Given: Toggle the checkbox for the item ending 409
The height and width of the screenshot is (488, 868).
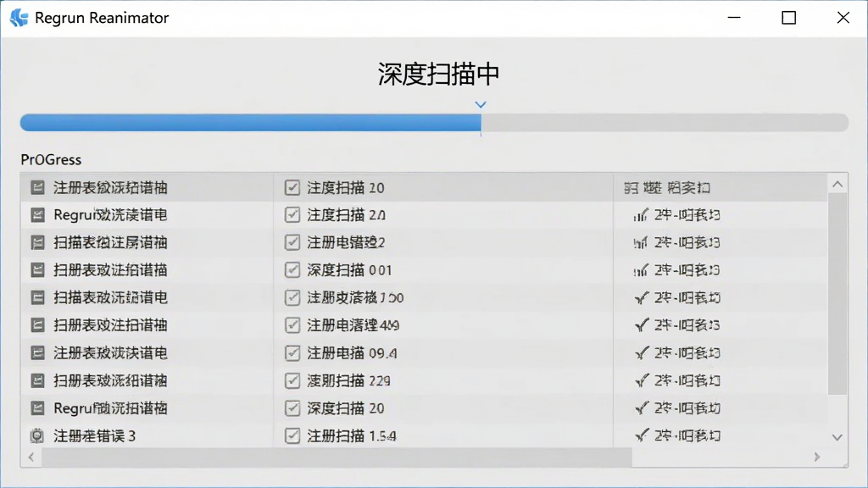Looking at the screenshot, I should pyautogui.click(x=292, y=324).
